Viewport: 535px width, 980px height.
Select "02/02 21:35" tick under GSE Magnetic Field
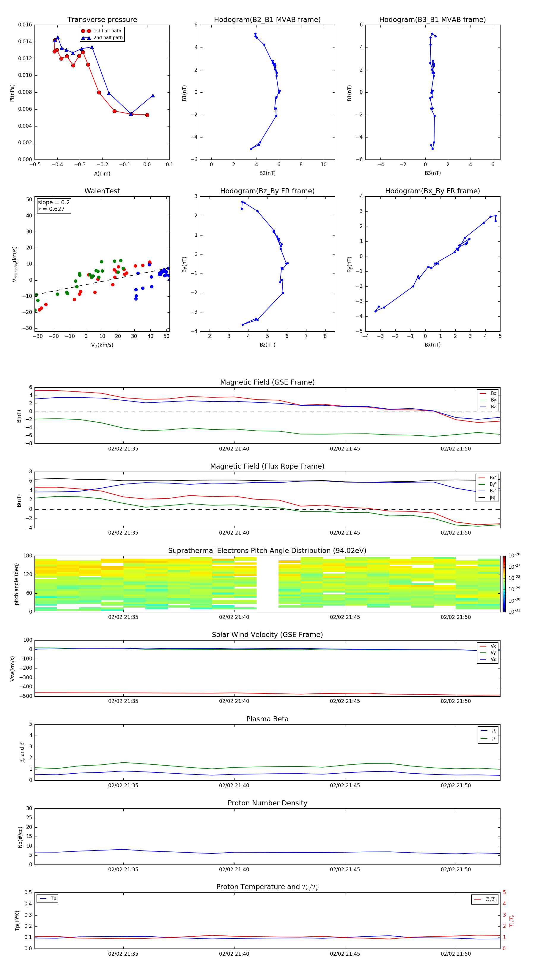click(x=123, y=449)
